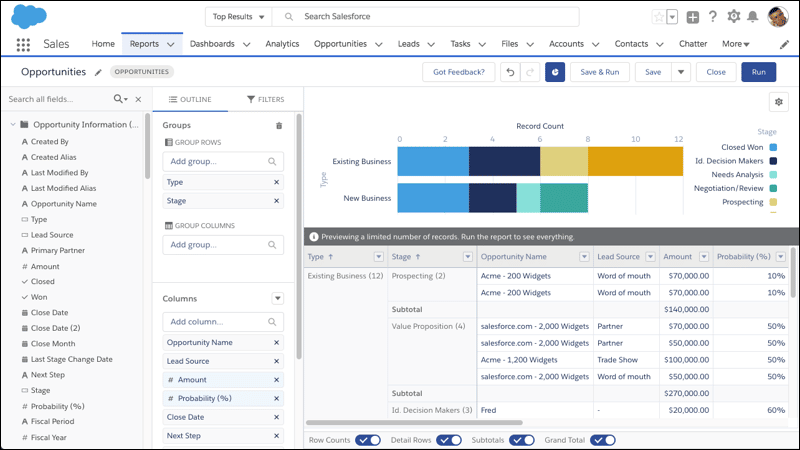Open the help question mark icon
The height and width of the screenshot is (450, 800).
713,16
